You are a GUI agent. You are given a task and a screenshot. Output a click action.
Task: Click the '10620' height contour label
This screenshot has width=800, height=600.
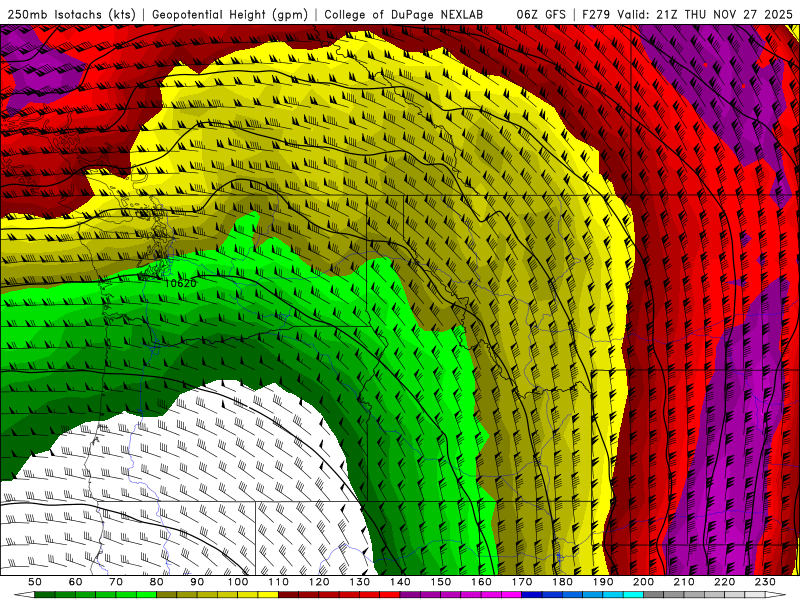tap(180, 283)
